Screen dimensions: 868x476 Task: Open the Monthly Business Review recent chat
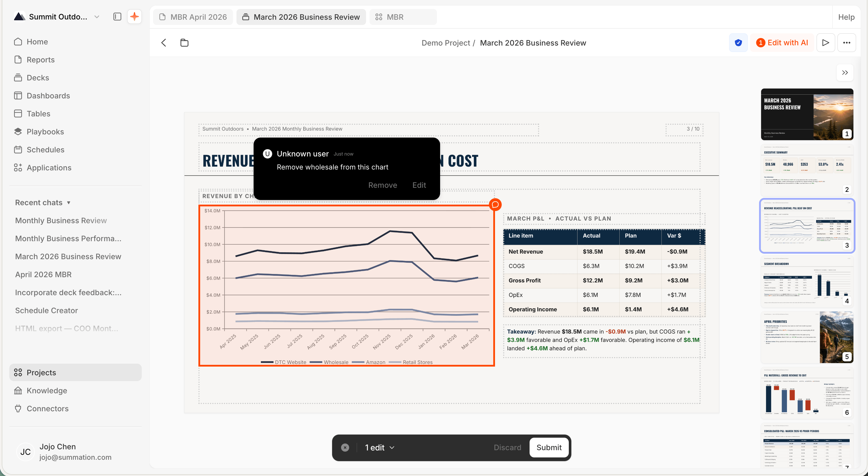(x=61, y=221)
